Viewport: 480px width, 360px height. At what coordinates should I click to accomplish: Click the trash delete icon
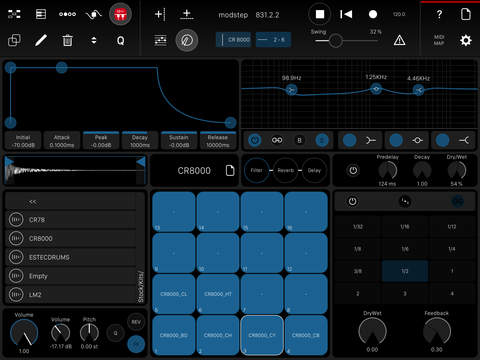(67, 40)
